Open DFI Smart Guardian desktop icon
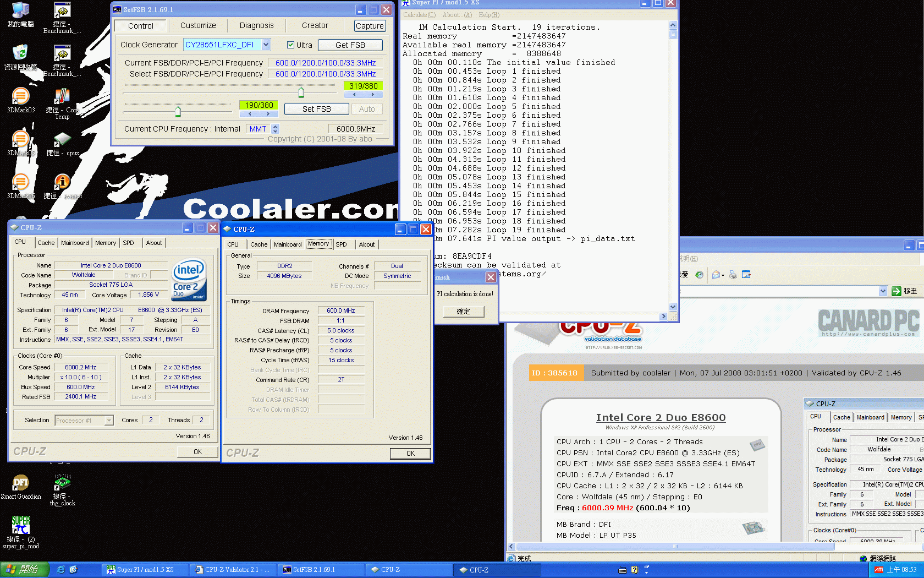Screen dimensions: 924x578 tap(20, 487)
